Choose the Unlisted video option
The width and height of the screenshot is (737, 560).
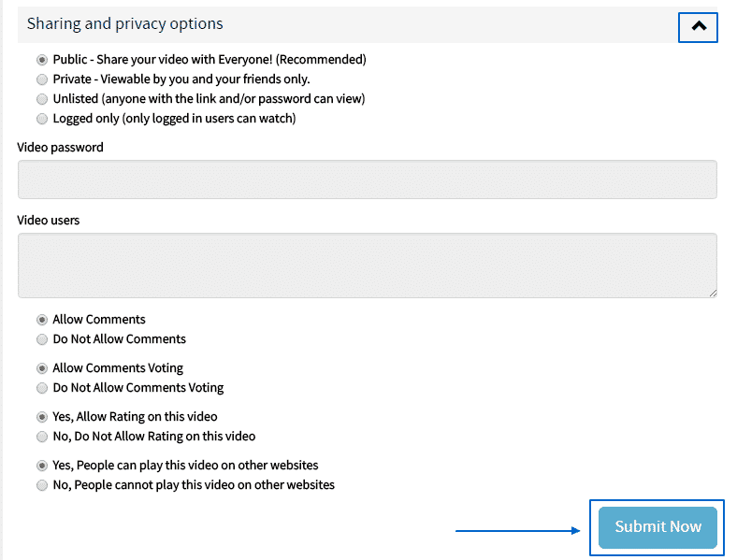42,99
